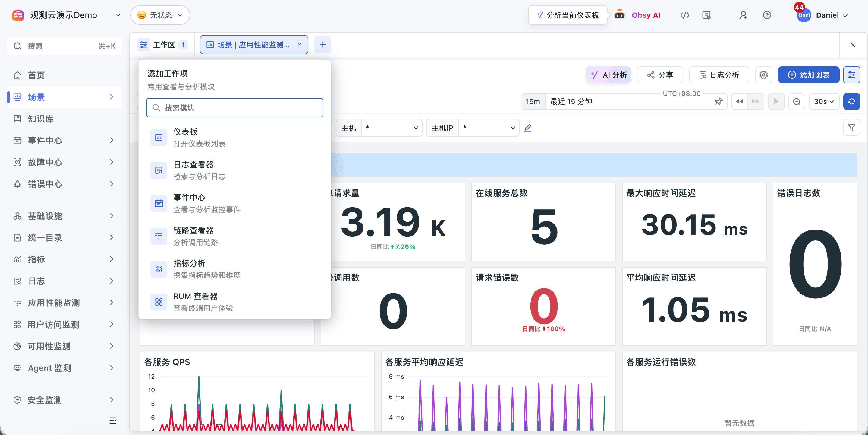This screenshot has height=435, width=868.
Task: Open the Daniel account dropdown
Action: [832, 15]
